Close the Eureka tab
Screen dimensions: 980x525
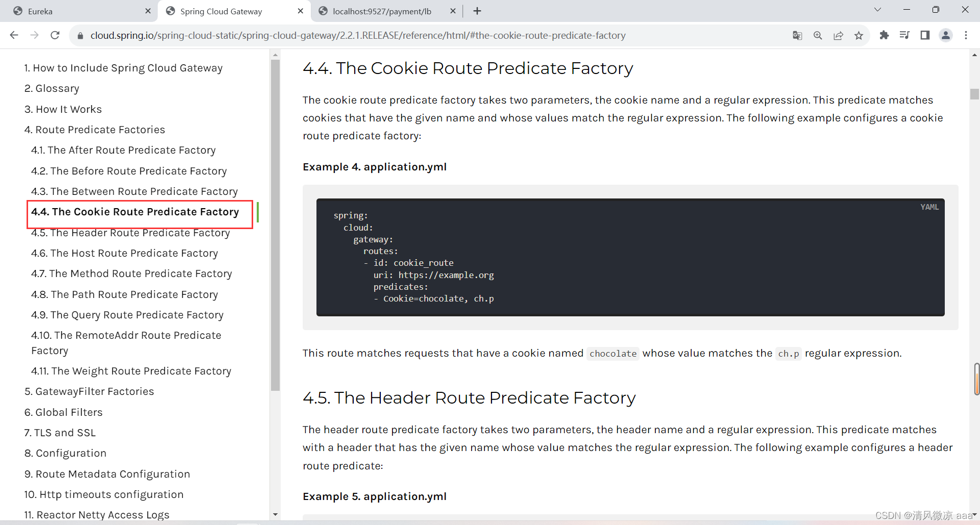148,11
